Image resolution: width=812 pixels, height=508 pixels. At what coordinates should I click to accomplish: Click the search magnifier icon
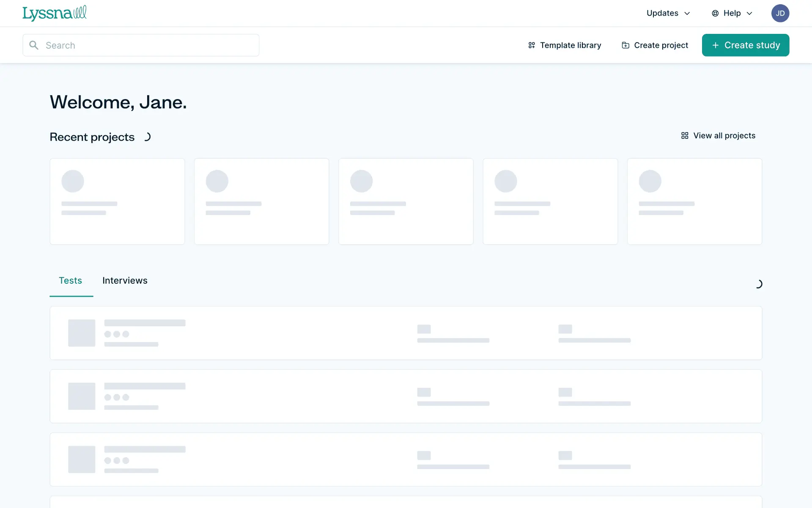click(x=34, y=45)
